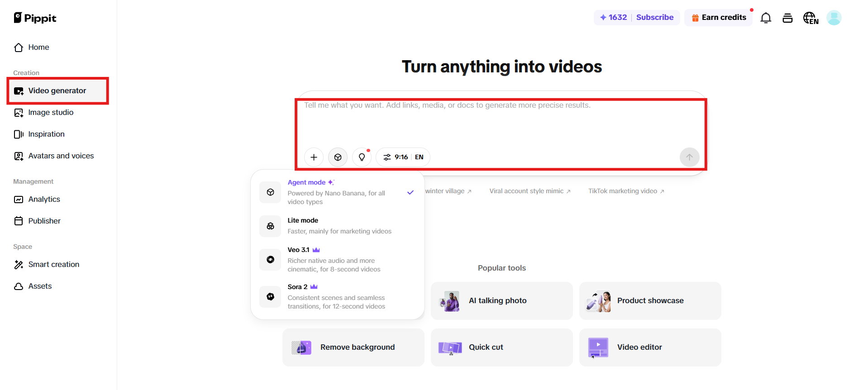This screenshot has height=390, width=868.
Task: Click the Smart creation wand icon
Action: coord(19,265)
